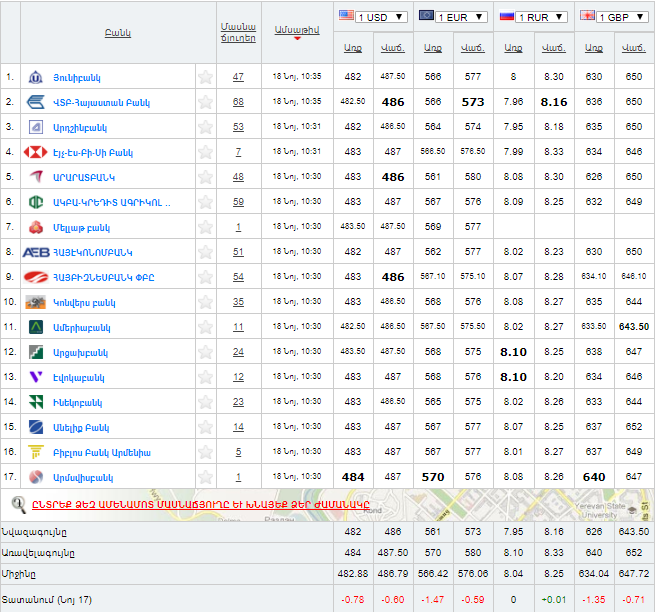The width and height of the screenshot is (655, 612).
Task: Click the logo icon in row 3
Action: 36,127
